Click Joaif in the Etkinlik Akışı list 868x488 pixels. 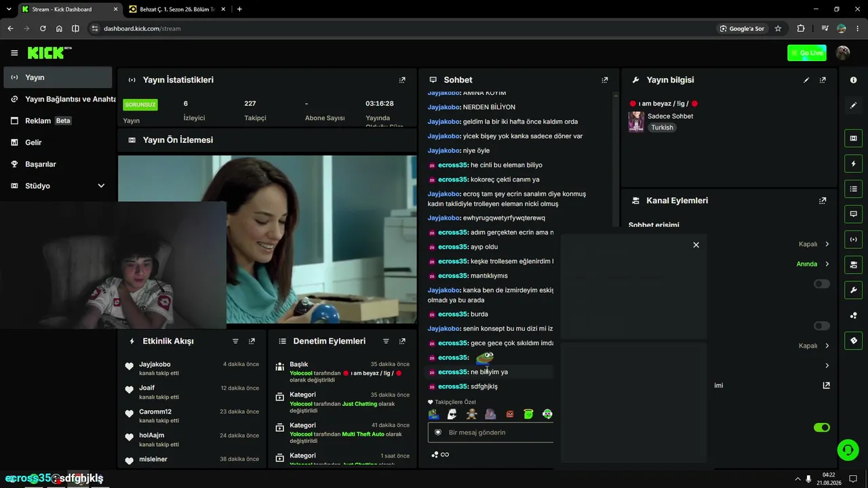147,388
